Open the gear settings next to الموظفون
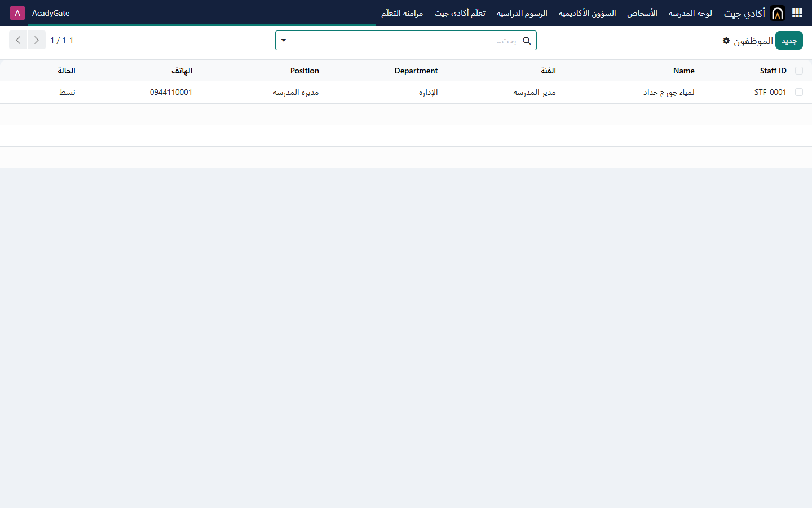 [x=726, y=41]
